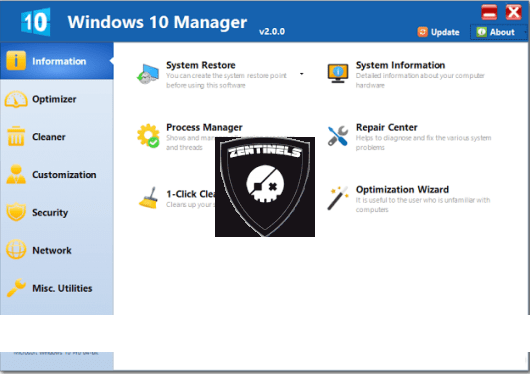The image size is (530, 374).
Task: Launch System Information tool title
Action: pos(400,65)
